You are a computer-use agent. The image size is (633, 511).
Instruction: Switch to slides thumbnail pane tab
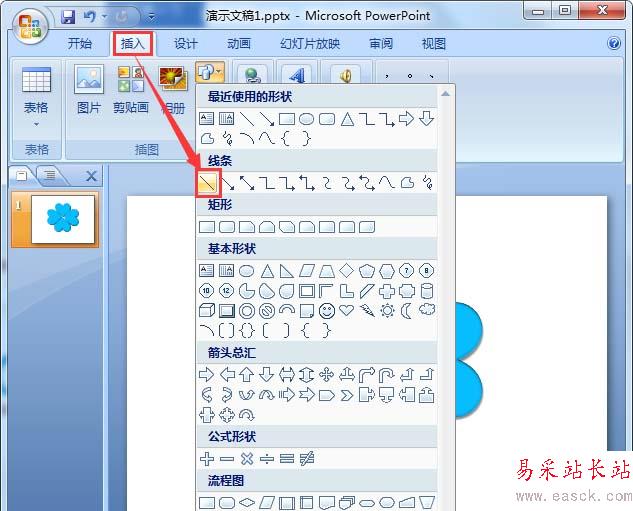click(x=22, y=175)
